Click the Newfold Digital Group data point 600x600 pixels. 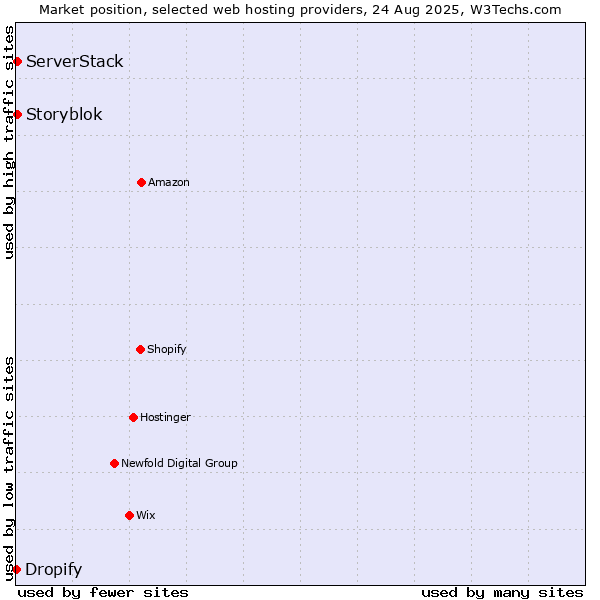coord(114,464)
